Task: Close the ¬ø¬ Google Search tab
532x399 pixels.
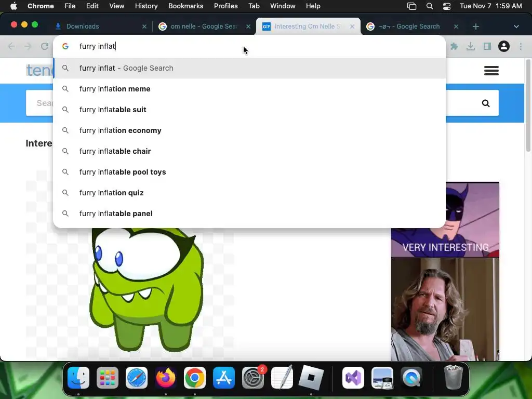Action: point(456,26)
